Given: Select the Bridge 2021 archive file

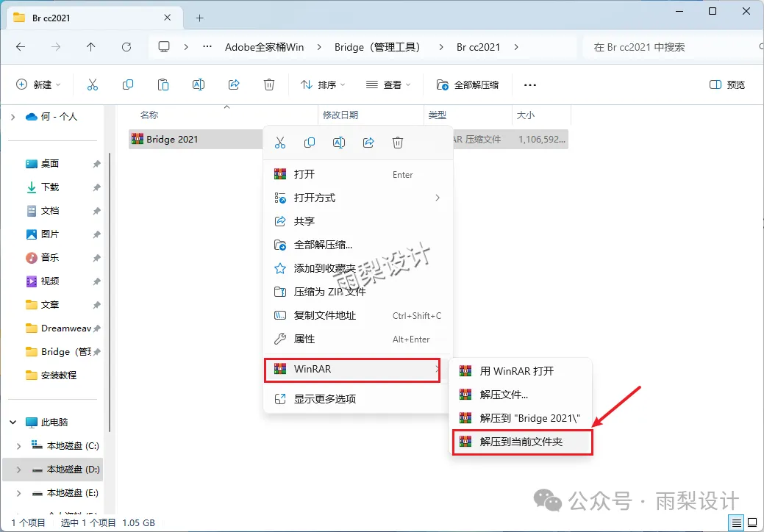Looking at the screenshot, I should [171, 139].
